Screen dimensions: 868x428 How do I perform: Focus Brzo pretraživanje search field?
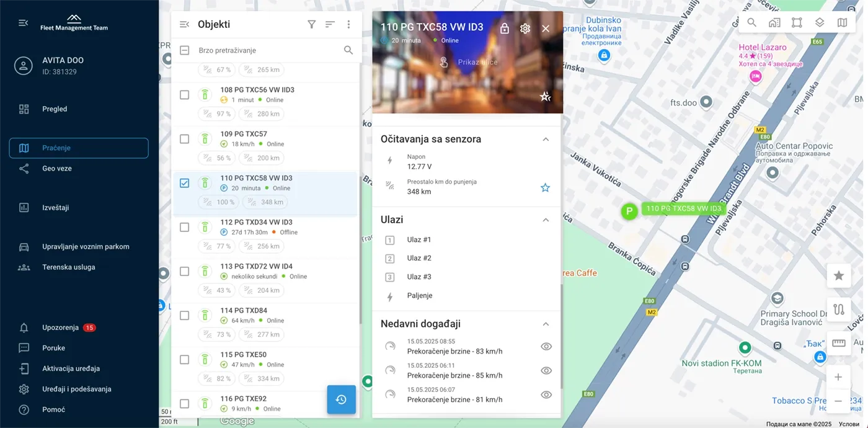(x=267, y=50)
